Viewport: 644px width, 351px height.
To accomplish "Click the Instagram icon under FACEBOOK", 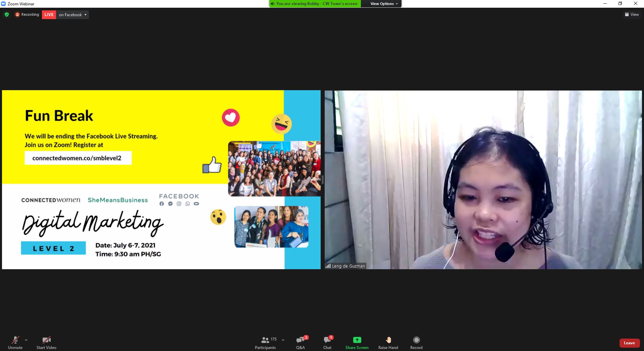I will click(x=179, y=203).
